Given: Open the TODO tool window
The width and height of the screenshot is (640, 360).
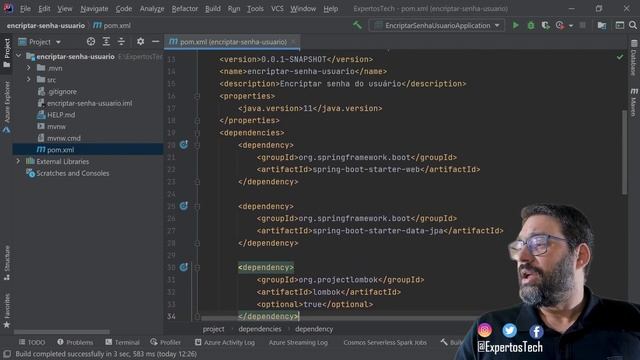Looking at the screenshot, I should [32, 342].
